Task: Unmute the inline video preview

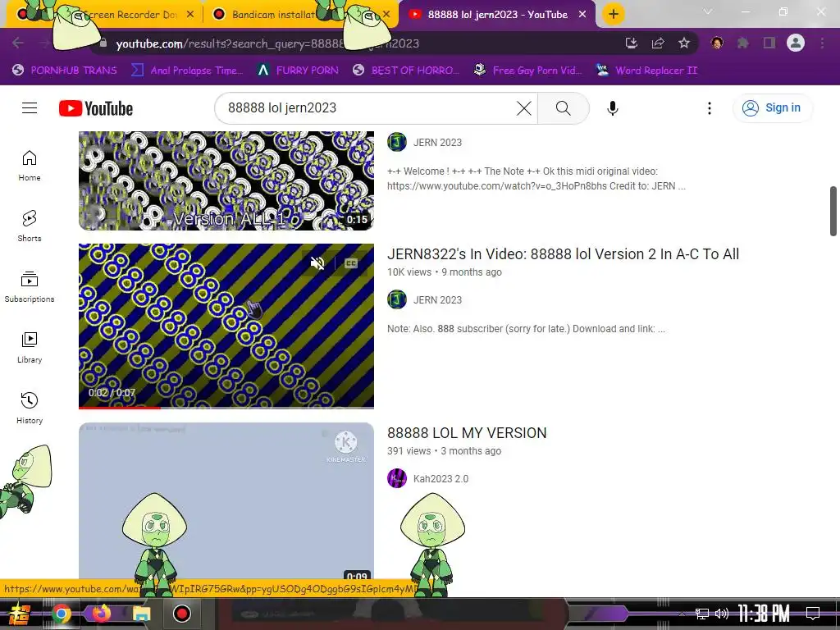Action: (317, 263)
